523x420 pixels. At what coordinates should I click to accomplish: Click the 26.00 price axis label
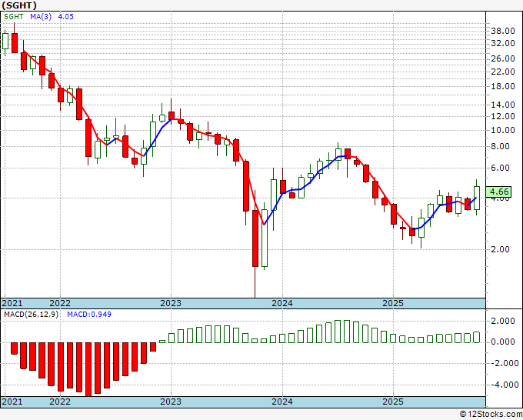tap(503, 59)
